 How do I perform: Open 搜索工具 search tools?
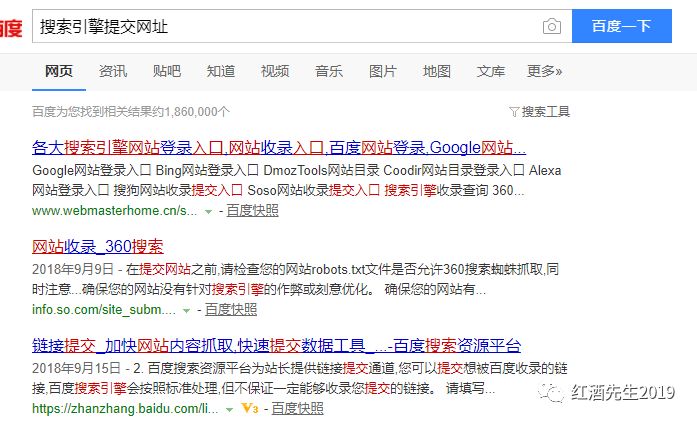click(x=545, y=112)
